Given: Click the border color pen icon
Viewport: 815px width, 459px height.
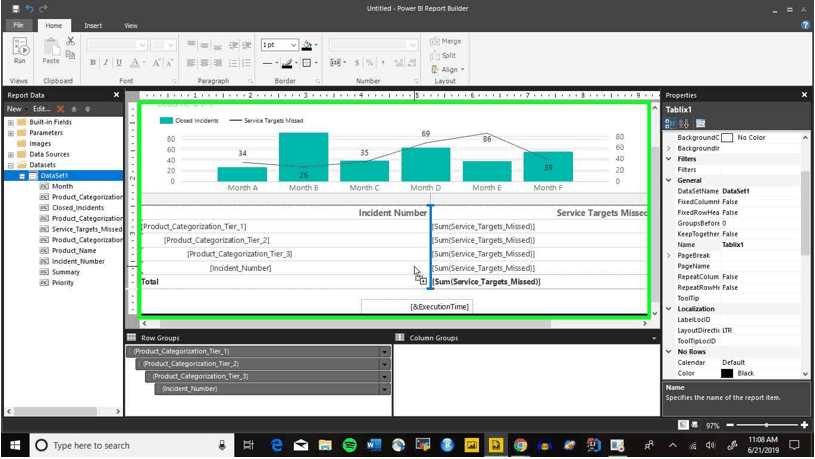Looking at the screenshot, I should coord(286,63).
